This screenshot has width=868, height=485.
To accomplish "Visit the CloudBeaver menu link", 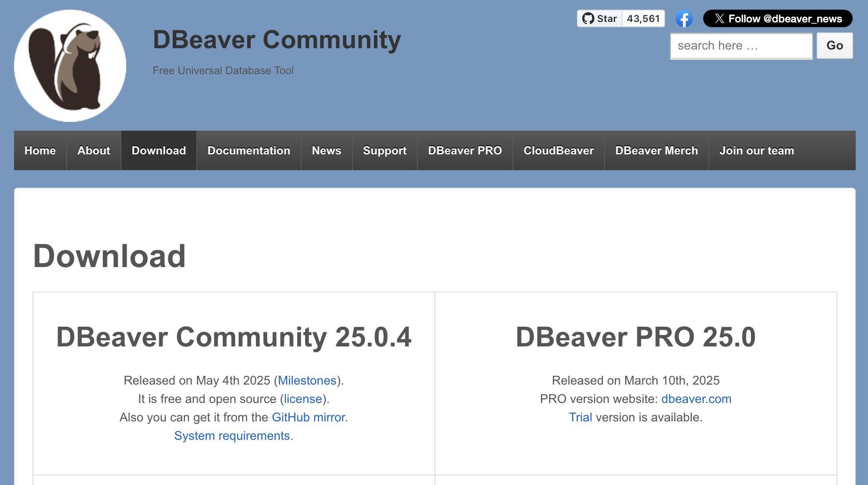I will coord(558,150).
